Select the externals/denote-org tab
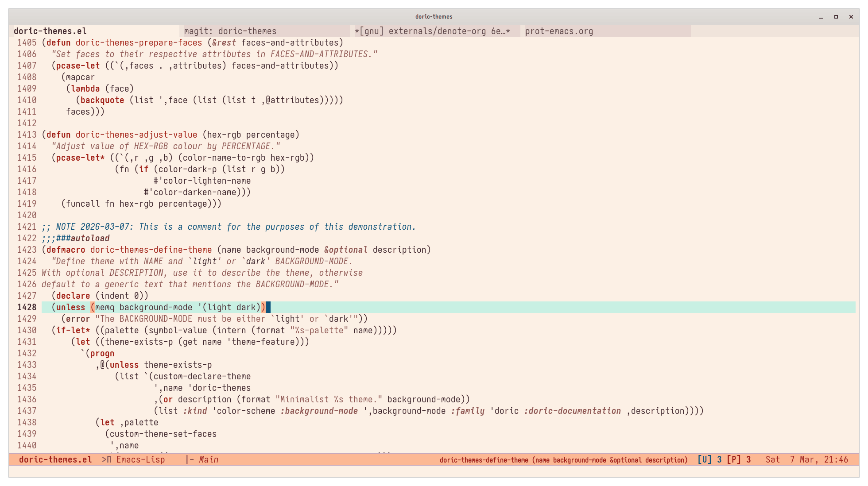This screenshot has height=486, width=868. (432, 31)
